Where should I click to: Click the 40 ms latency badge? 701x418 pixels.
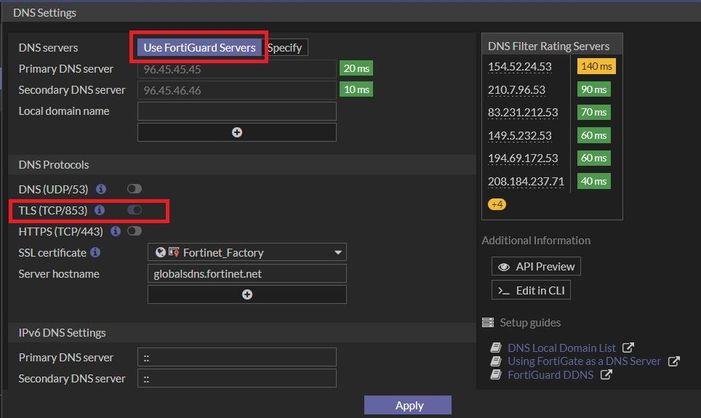coord(593,181)
